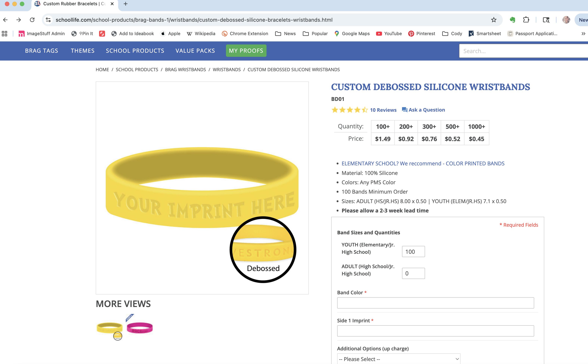Select the pink wristband thumbnail
Viewport: 588px width, 364px height.
pyautogui.click(x=140, y=328)
